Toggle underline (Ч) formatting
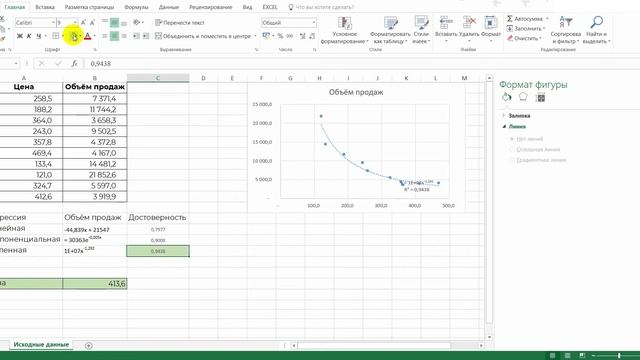Screen dimensions: 640x360 [39, 36]
